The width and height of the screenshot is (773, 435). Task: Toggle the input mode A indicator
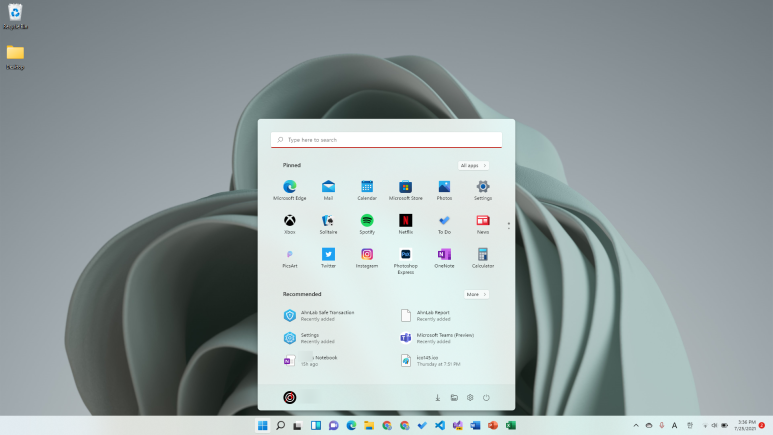(674, 425)
